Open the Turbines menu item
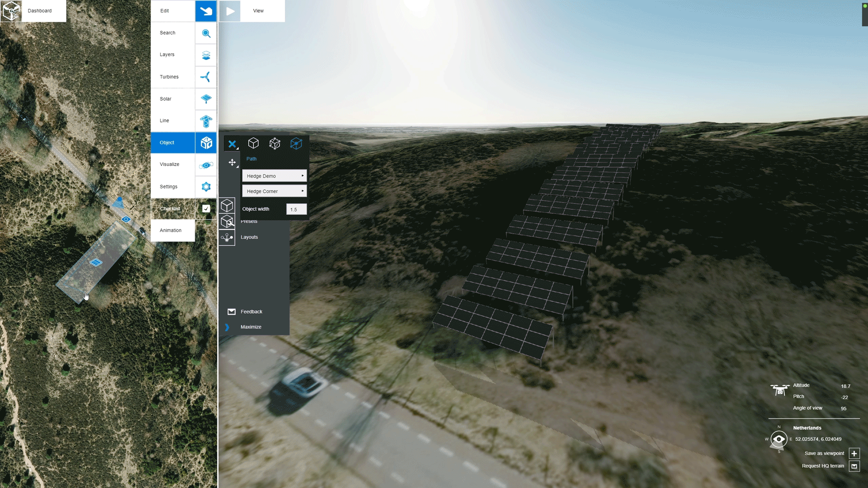 (173, 77)
